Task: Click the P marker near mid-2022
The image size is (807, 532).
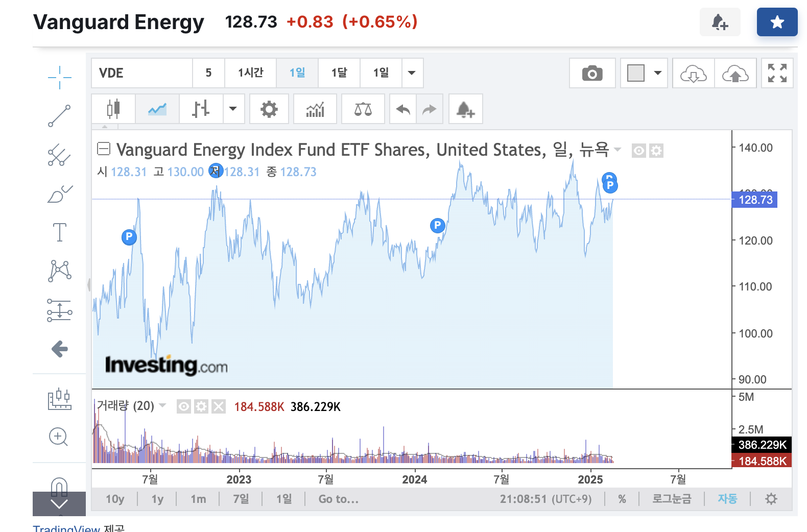Action: [129, 237]
